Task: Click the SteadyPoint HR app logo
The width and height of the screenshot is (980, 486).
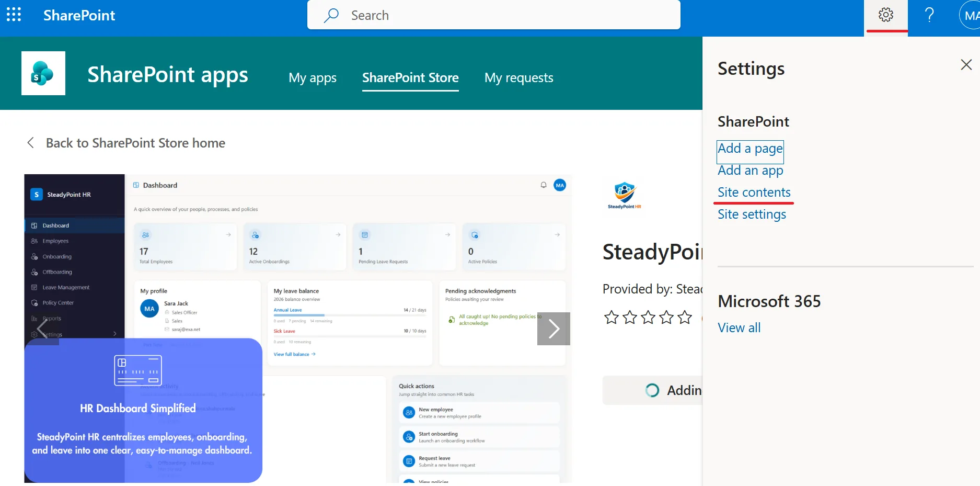Action: [x=625, y=196]
